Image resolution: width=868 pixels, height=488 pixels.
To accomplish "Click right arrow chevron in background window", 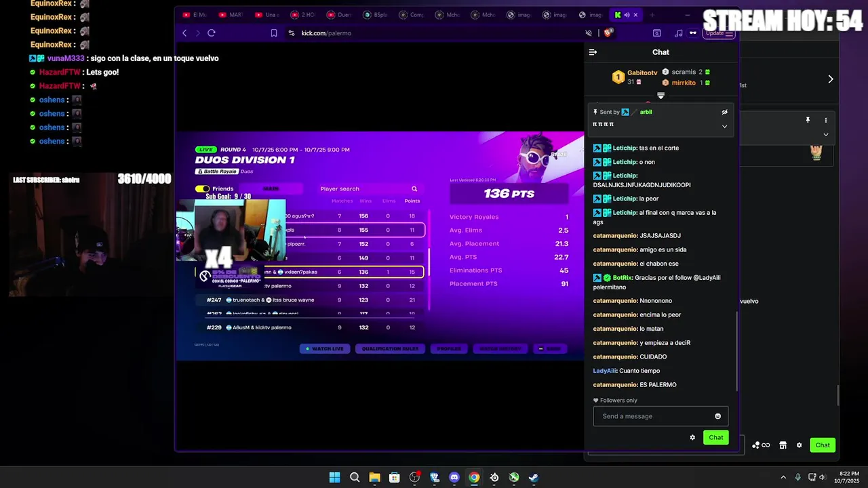I will point(831,79).
